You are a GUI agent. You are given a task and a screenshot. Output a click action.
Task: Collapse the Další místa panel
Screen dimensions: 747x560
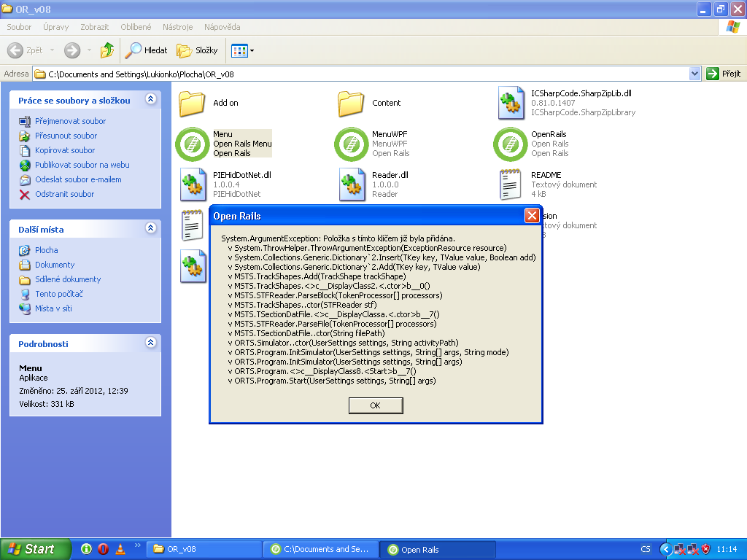point(151,228)
